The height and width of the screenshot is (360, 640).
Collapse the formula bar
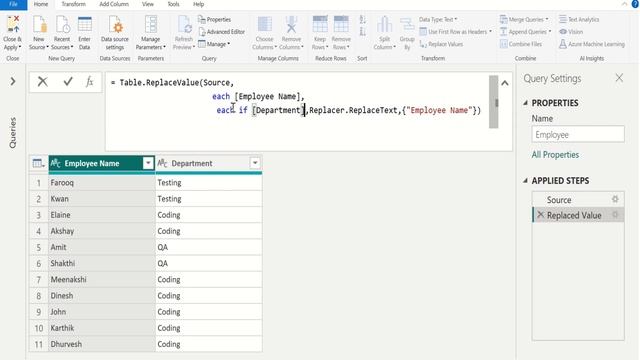(505, 83)
